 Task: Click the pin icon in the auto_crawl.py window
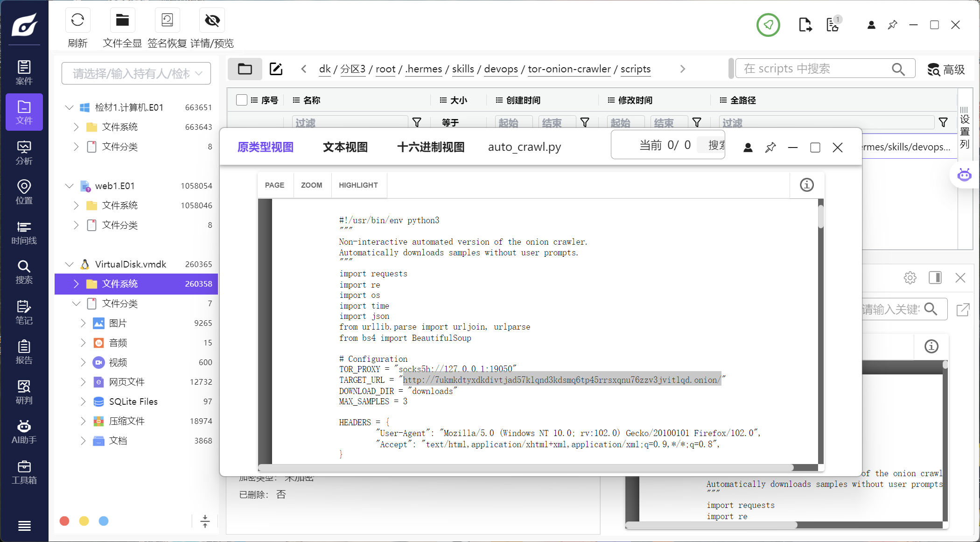coord(770,148)
